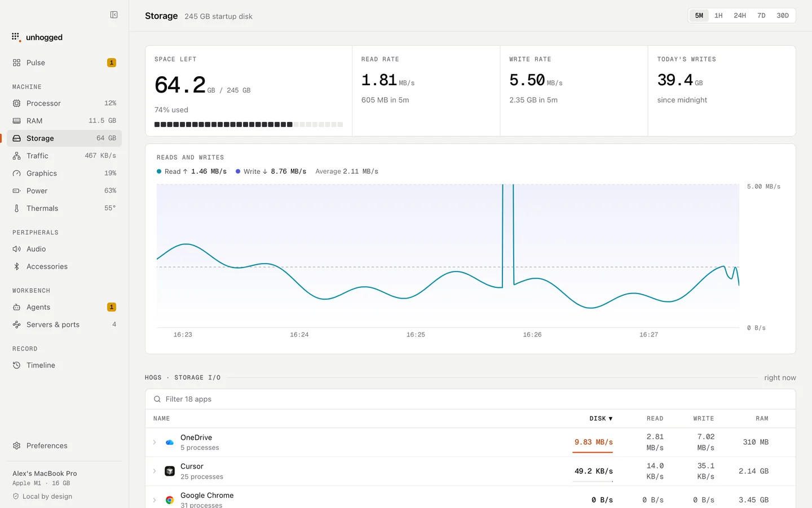Screen dimensions: 812x508
Task: Expand the OneDrive process row
Action: (x=155, y=443)
